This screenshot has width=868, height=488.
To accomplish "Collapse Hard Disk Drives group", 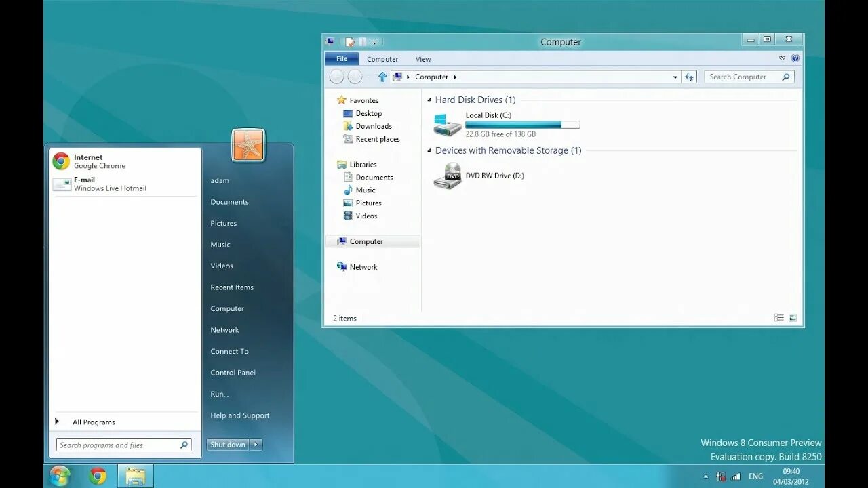I will coord(430,100).
